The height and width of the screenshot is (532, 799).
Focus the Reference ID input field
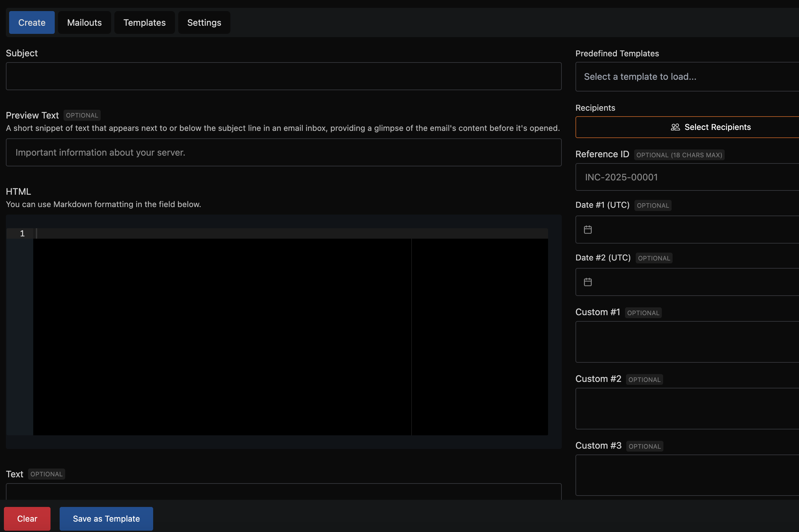(687, 177)
